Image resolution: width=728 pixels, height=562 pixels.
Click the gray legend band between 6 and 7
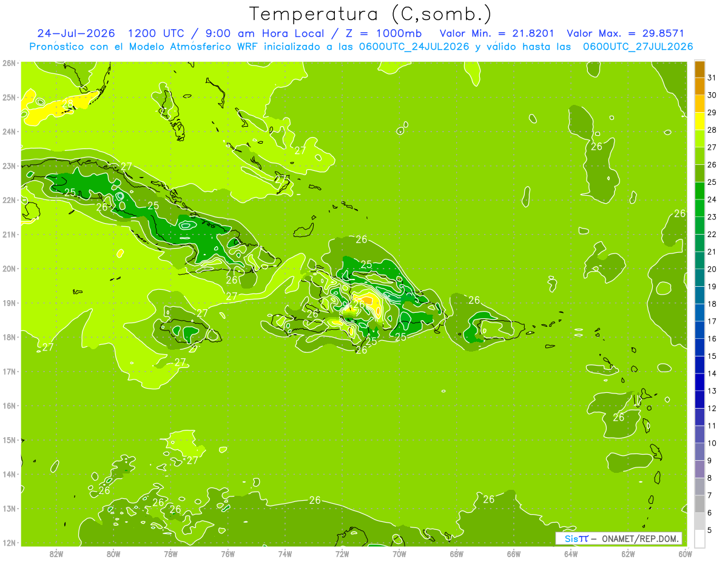coord(699,504)
